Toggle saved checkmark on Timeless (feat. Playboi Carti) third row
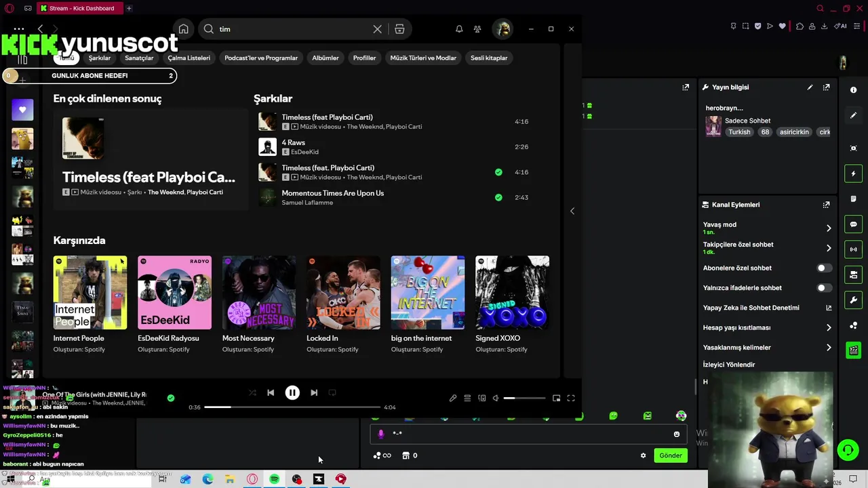 pos(498,172)
